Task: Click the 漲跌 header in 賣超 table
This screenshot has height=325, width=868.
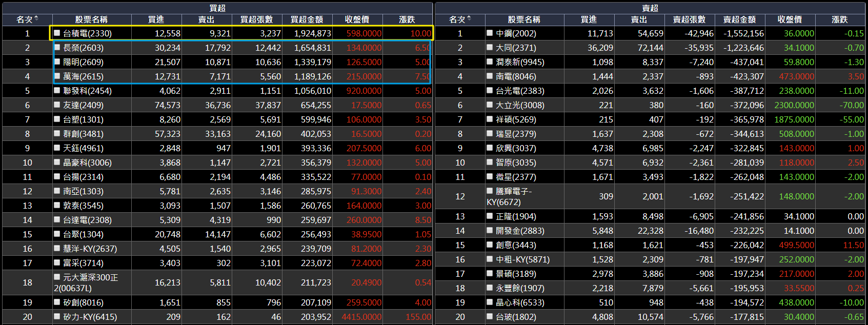Action: (840, 19)
